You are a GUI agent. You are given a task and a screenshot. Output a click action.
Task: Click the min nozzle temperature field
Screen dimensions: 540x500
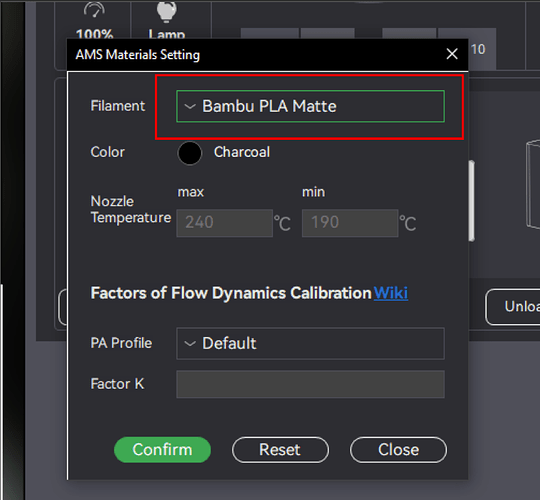(x=350, y=223)
